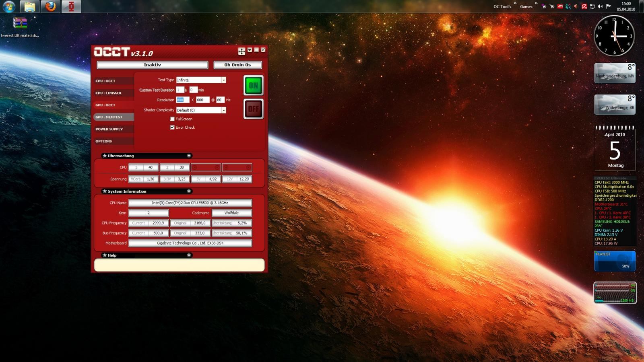Minimize the OCCT window
Image resolution: width=644 pixels, height=362 pixels.
click(x=256, y=50)
